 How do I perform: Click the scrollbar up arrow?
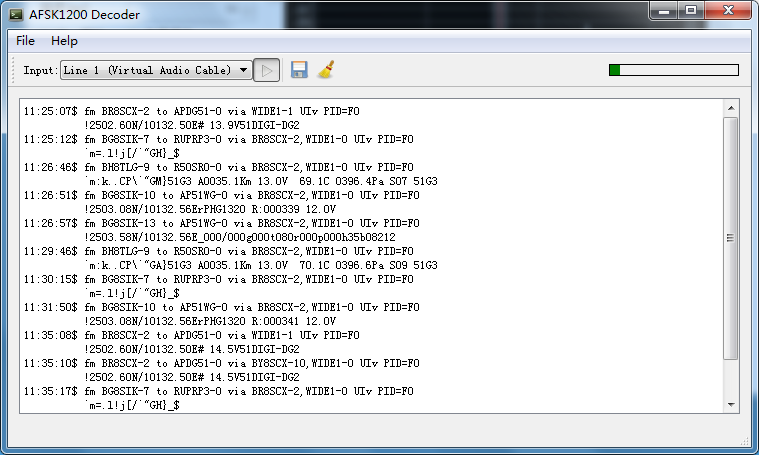pyautogui.click(x=731, y=108)
